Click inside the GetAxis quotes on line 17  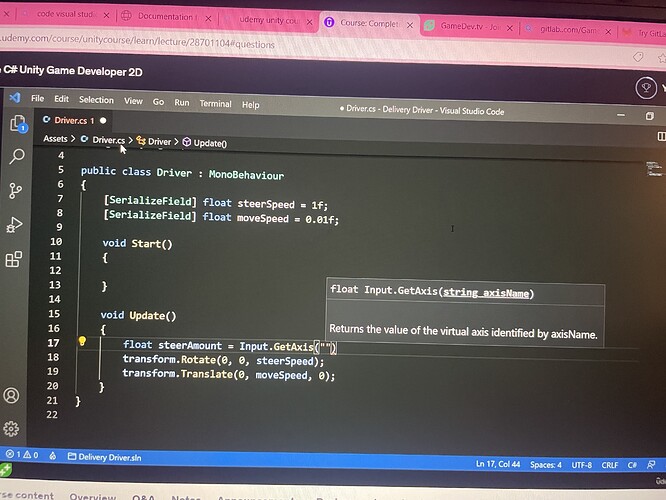pyautogui.click(x=325, y=347)
